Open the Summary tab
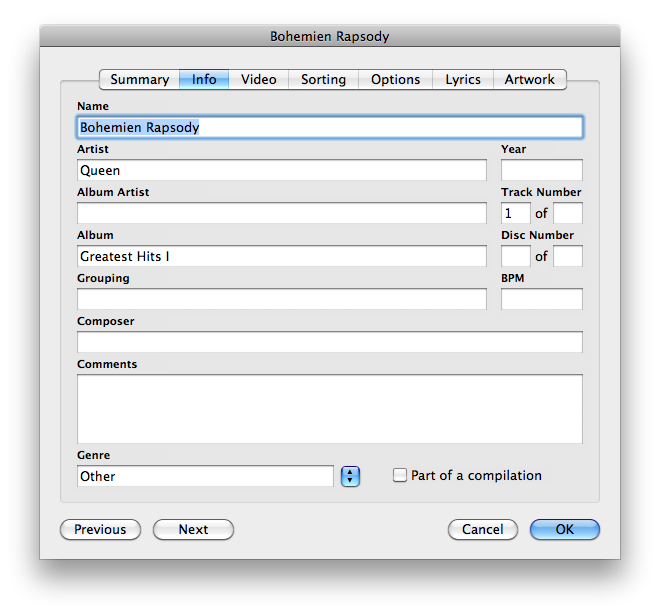The height and width of the screenshot is (614, 660). click(139, 79)
